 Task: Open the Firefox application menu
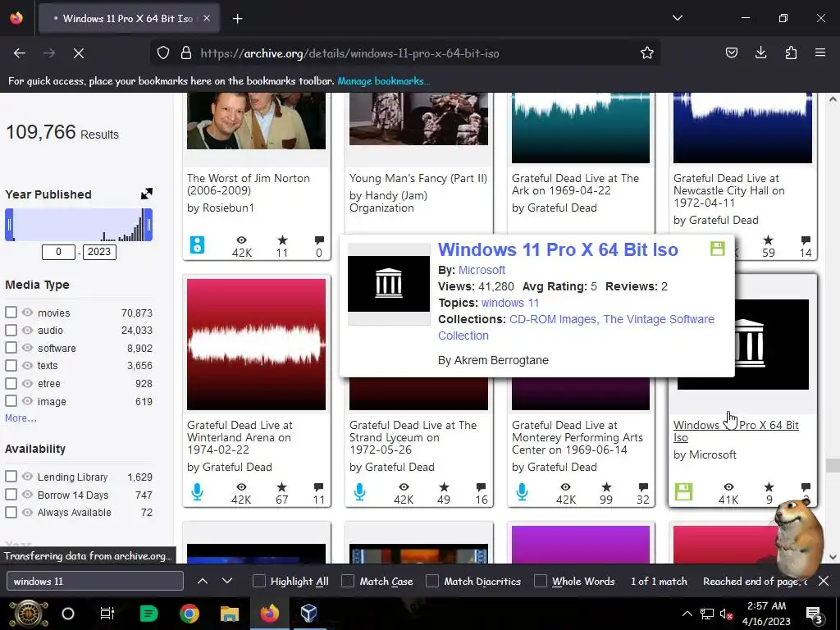coord(820,53)
